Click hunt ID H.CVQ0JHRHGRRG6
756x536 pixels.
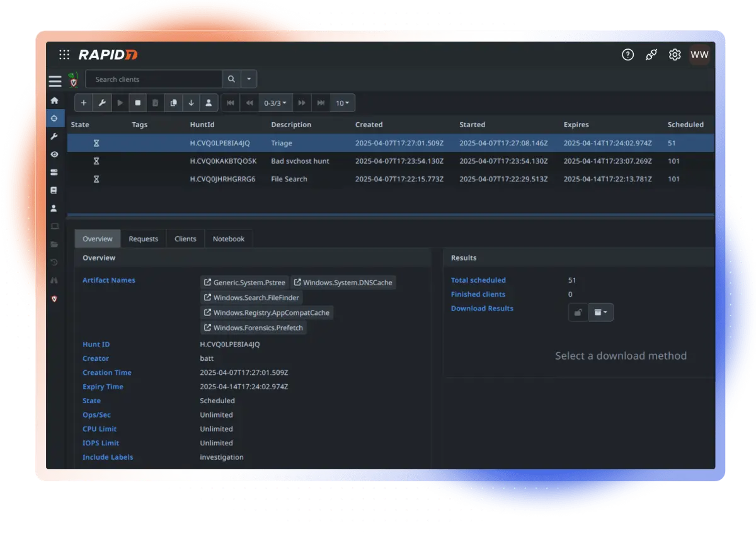(x=222, y=179)
